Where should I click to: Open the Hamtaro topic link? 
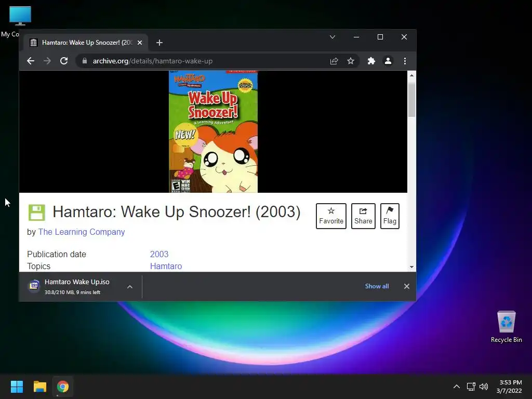pyautogui.click(x=166, y=267)
